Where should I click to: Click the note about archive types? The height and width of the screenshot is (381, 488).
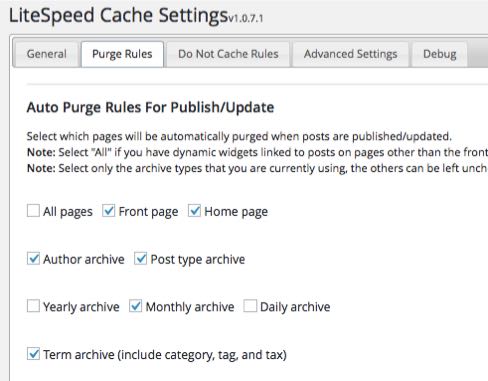click(x=257, y=168)
